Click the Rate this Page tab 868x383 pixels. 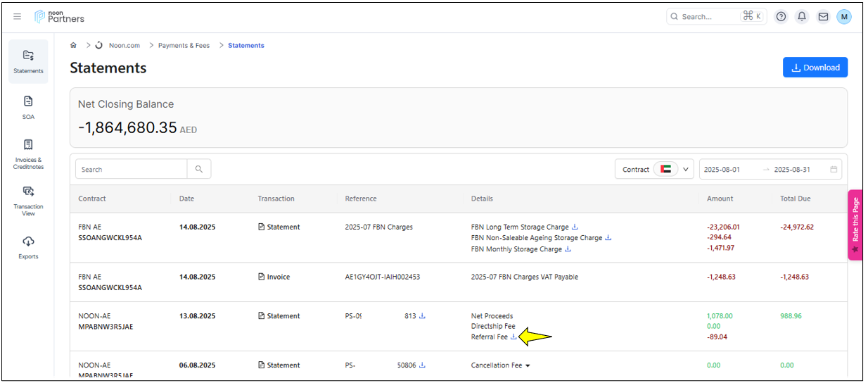click(855, 225)
